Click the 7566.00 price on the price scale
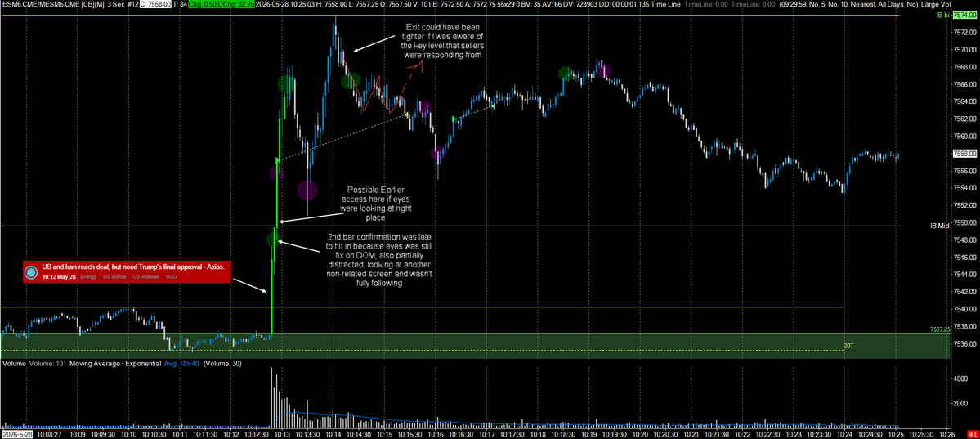980x439 pixels. coord(965,84)
